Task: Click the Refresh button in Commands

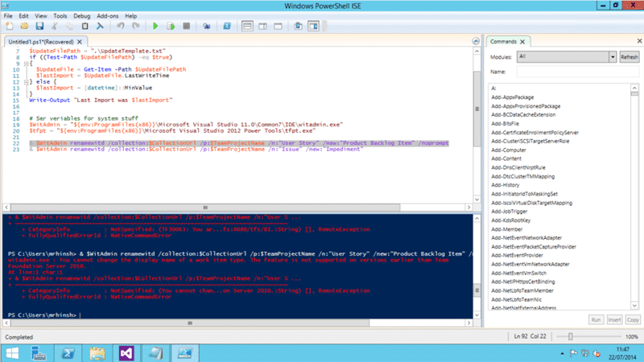Action: pyautogui.click(x=630, y=57)
